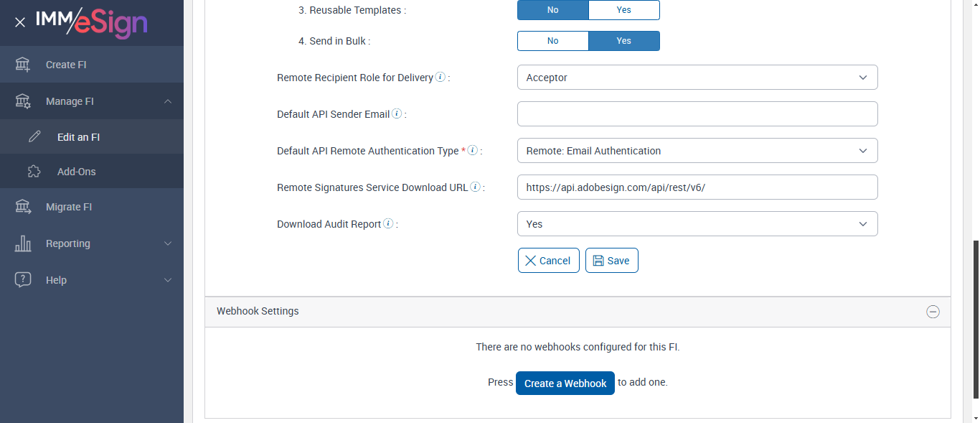Open Remote Recipient Role for Delivery dropdown

tap(697, 78)
